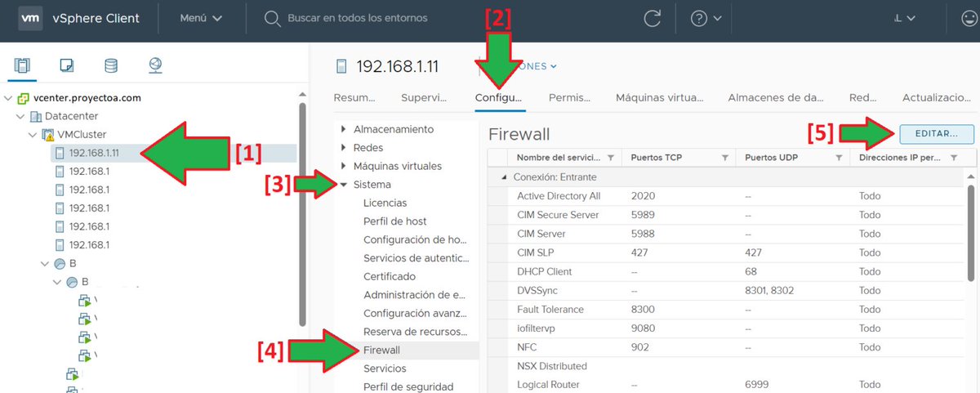Click the 8301, 8302 UDP ports cell
The image size is (980, 393).
[769, 290]
